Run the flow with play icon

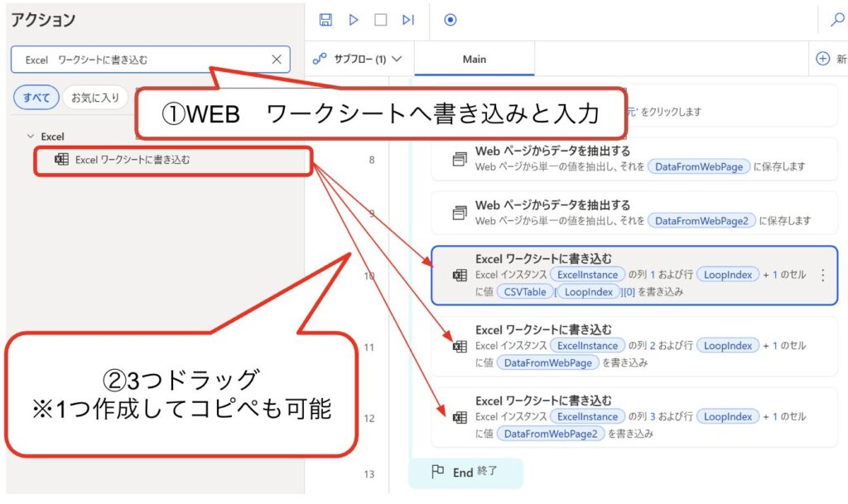pyautogui.click(x=354, y=20)
